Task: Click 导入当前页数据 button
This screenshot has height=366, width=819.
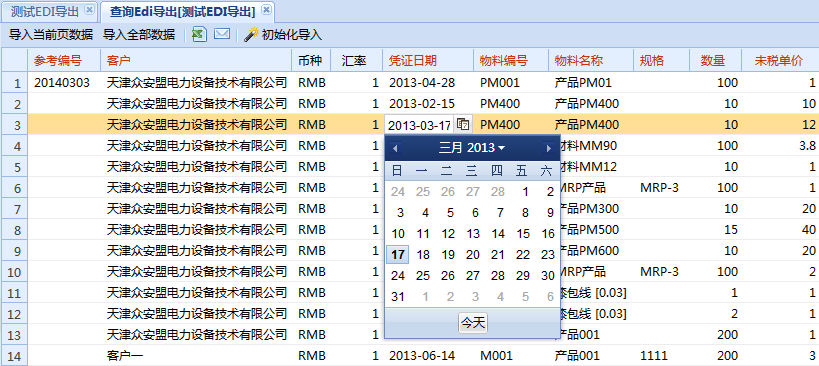Action: tap(51, 35)
